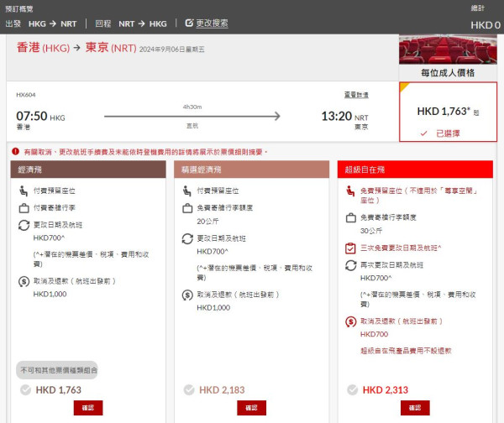Click the 4h30m duration label
The image size is (504, 423).
click(192, 107)
